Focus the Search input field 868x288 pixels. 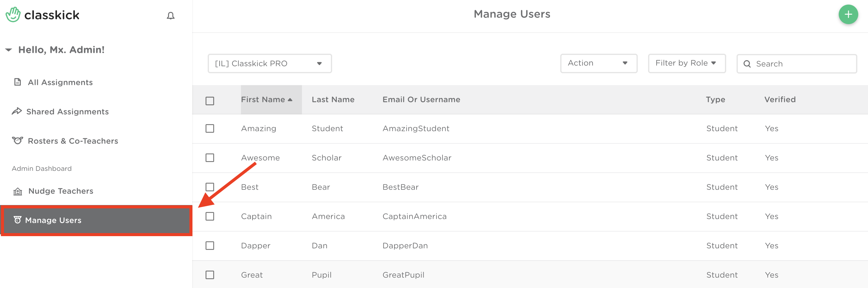coord(802,64)
